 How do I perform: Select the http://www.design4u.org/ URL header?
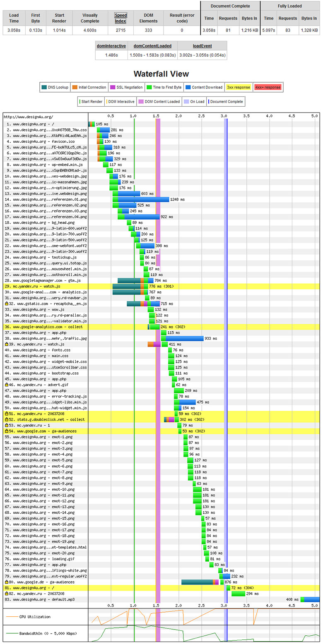click(28, 117)
